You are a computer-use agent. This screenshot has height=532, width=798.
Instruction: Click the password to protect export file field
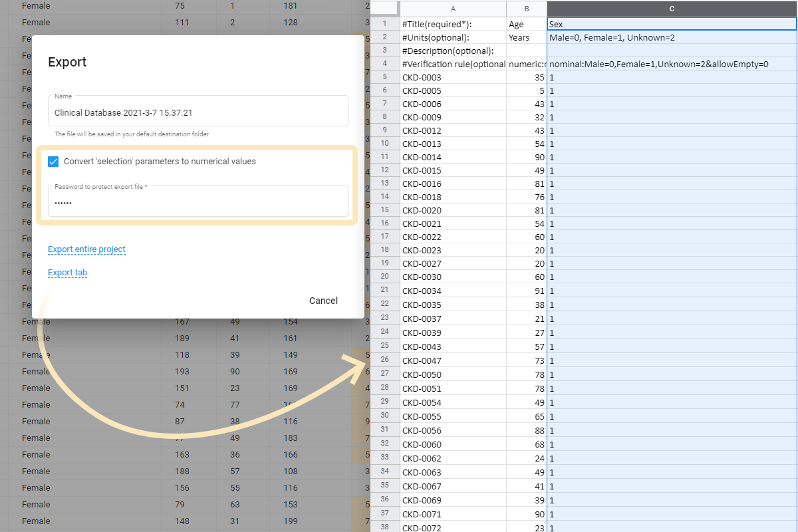point(198,201)
